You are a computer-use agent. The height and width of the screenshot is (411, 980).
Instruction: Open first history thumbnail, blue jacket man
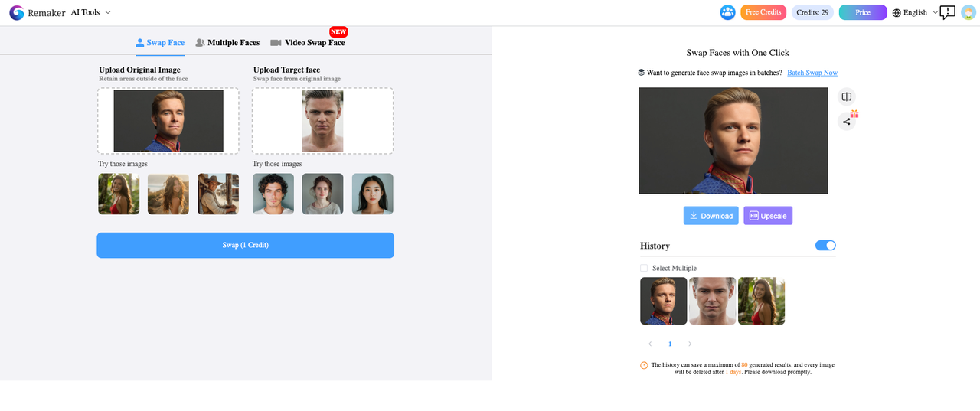tap(664, 301)
